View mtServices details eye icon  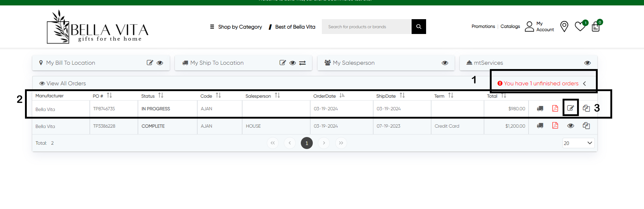[x=587, y=63]
